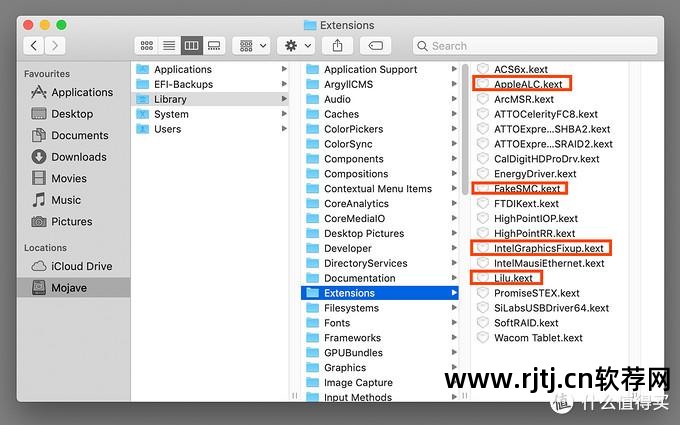Select the Lilu.kext file
The width and height of the screenshot is (680, 425).
click(505, 278)
